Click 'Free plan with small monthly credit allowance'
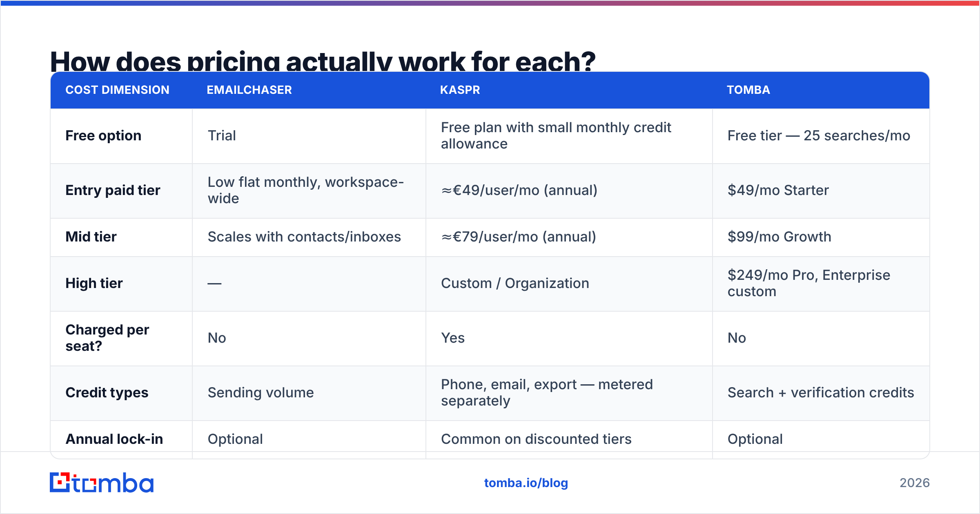Viewport: 980px width, 514px height. pyautogui.click(x=556, y=135)
